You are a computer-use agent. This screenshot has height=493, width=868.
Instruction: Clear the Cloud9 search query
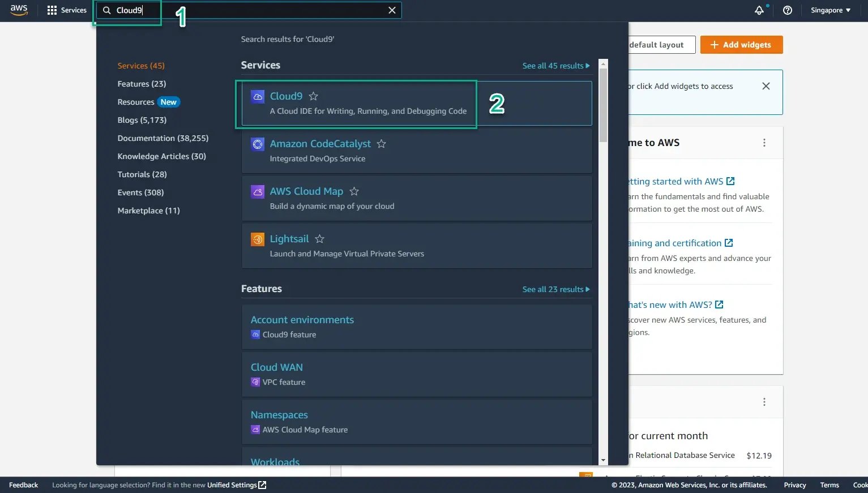(x=392, y=10)
